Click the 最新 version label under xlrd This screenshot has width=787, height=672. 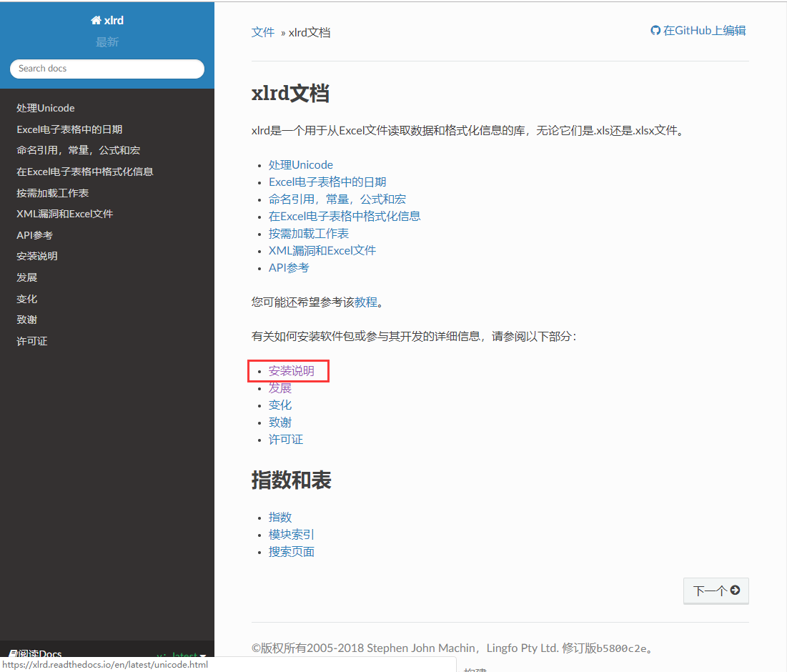pos(107,42)
